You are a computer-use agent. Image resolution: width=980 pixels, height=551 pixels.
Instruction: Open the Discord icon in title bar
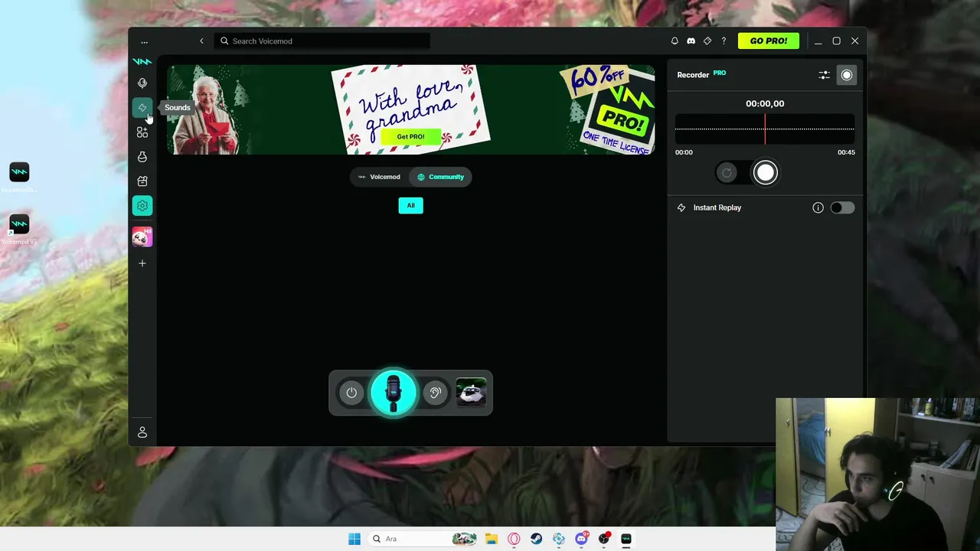(x=691, y=41)
